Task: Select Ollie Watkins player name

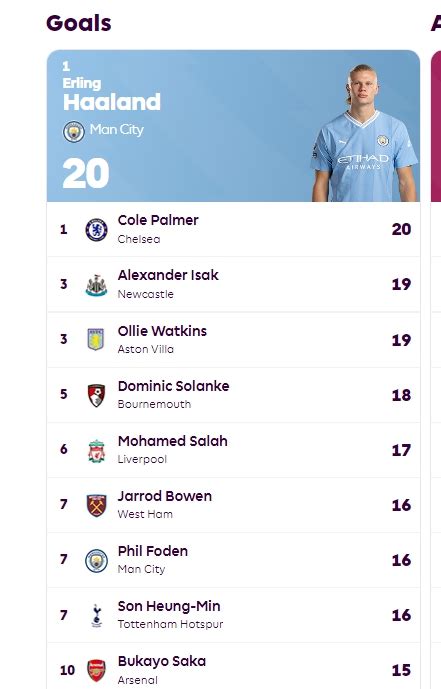Action: pos(162,331)
